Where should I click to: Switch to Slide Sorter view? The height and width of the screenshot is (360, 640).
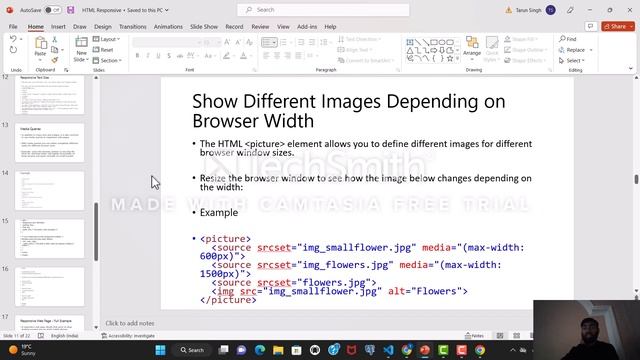517,336
